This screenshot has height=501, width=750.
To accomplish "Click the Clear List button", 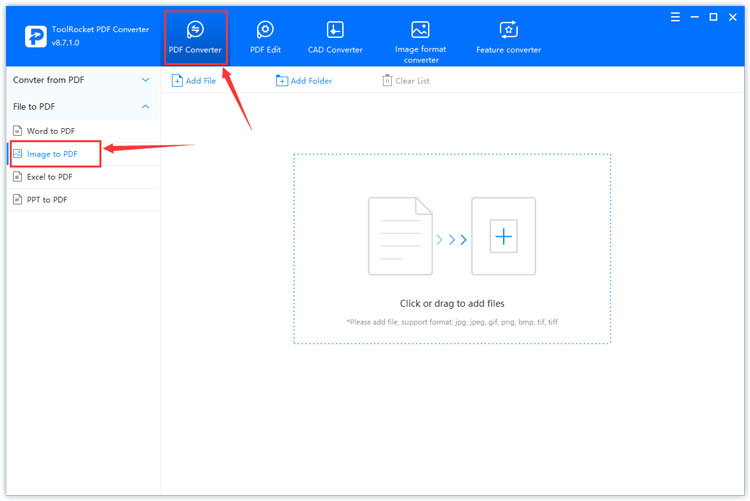I will (406, 81).
